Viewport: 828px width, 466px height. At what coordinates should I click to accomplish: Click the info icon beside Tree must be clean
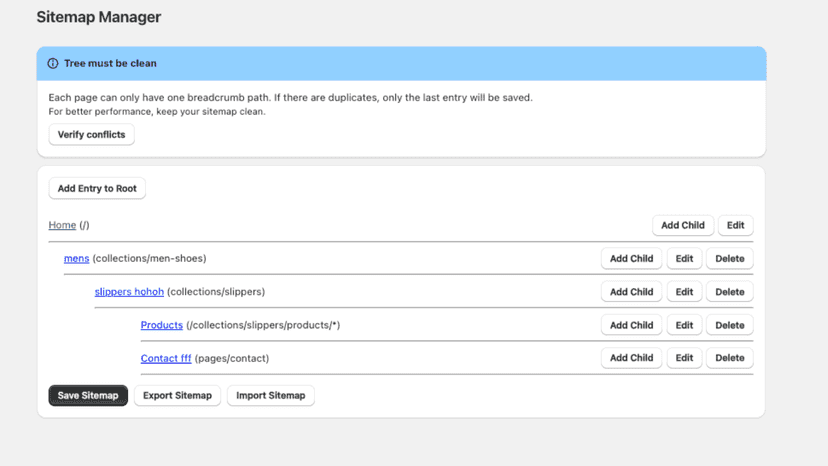click(53, 63)
